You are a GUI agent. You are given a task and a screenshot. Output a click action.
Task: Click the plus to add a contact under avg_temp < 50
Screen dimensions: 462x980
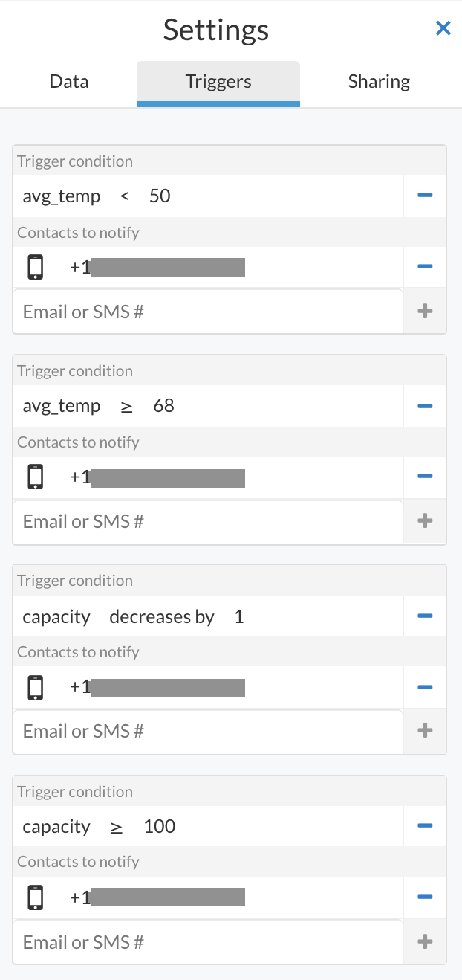(424, 311)
